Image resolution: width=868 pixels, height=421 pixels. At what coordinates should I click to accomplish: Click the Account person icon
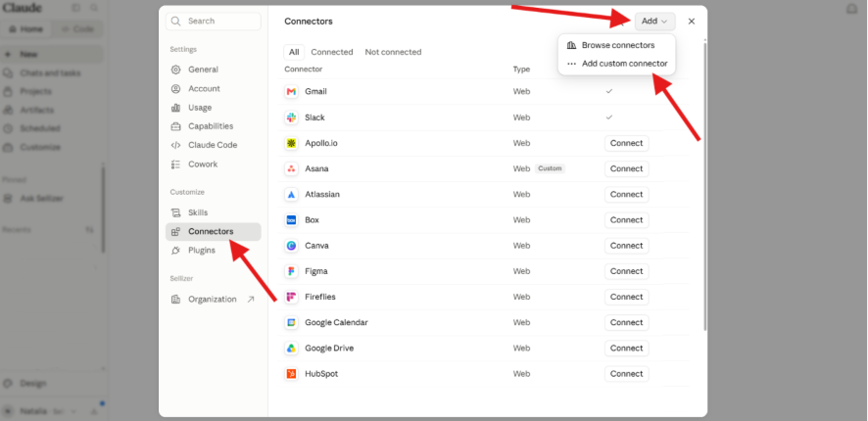176,88
